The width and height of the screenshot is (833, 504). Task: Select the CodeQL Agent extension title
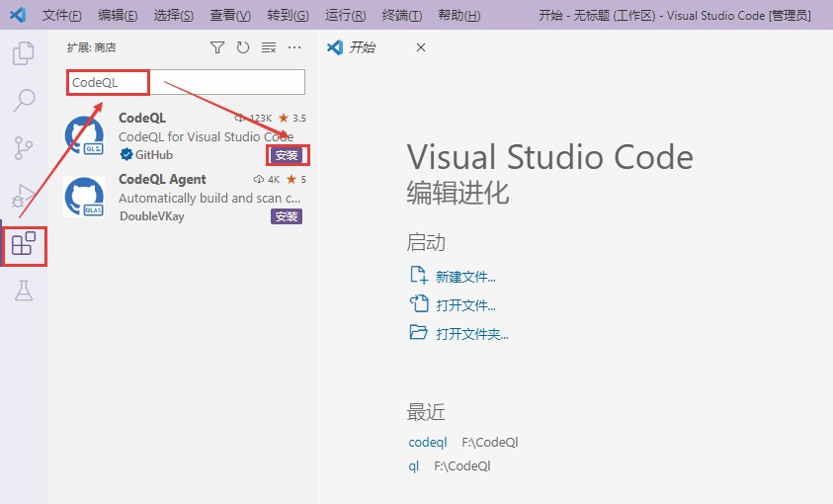point(162,179)
